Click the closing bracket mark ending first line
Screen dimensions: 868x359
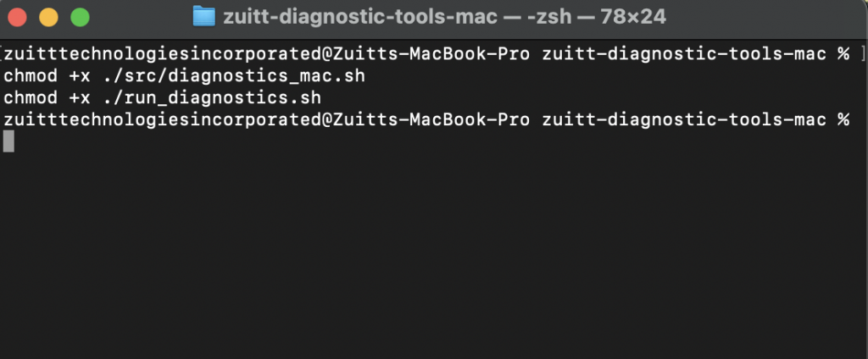[862, 54]
